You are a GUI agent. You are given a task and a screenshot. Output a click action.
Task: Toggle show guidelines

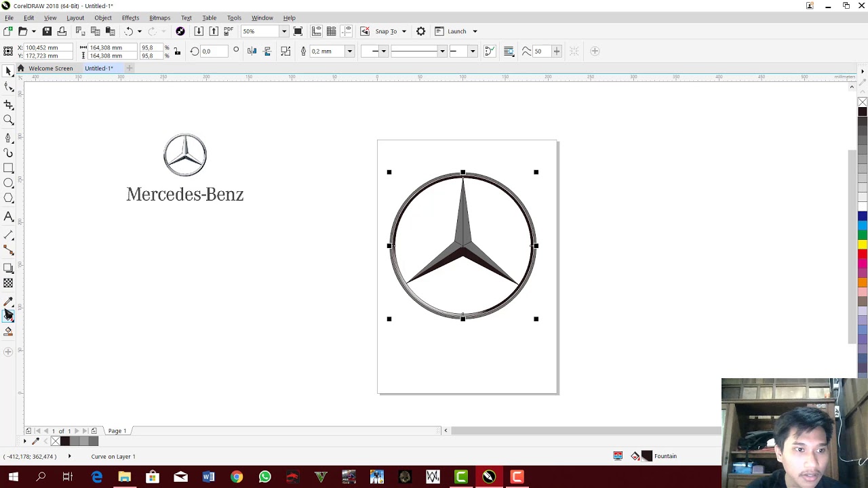click(346, 31)
